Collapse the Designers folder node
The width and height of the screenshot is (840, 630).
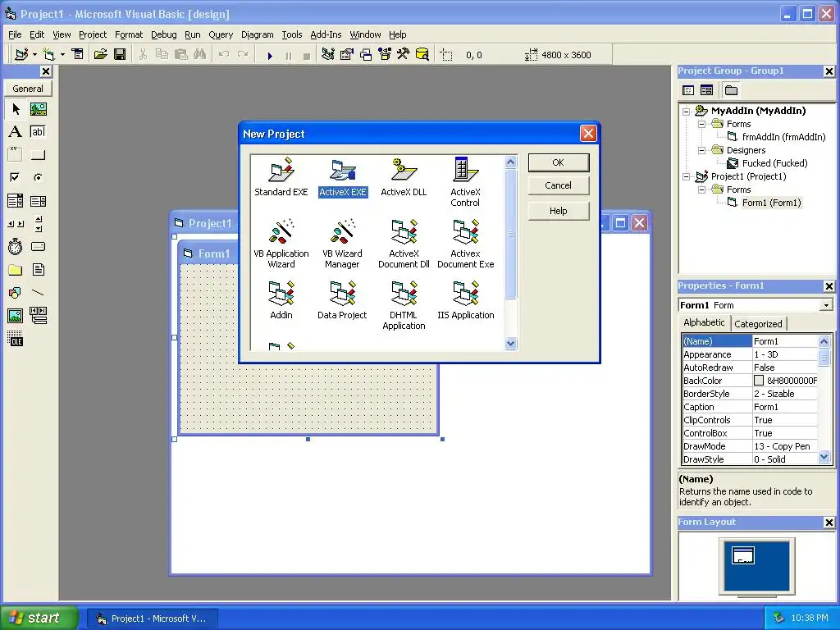(x=701, y=151)
